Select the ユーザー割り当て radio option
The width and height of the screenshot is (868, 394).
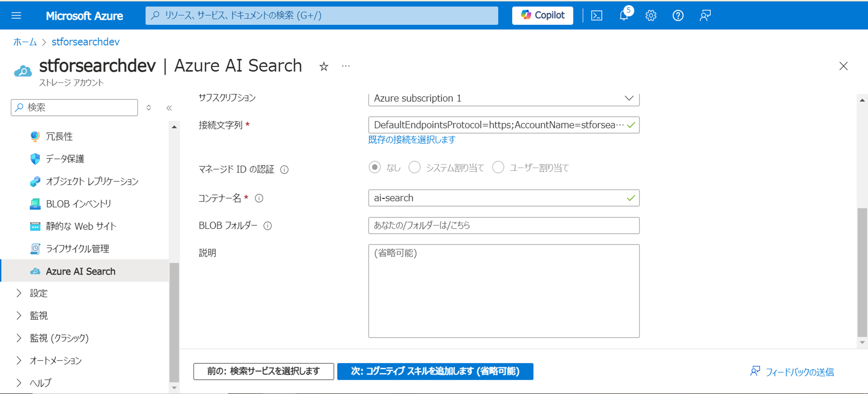tap(498, 167)
